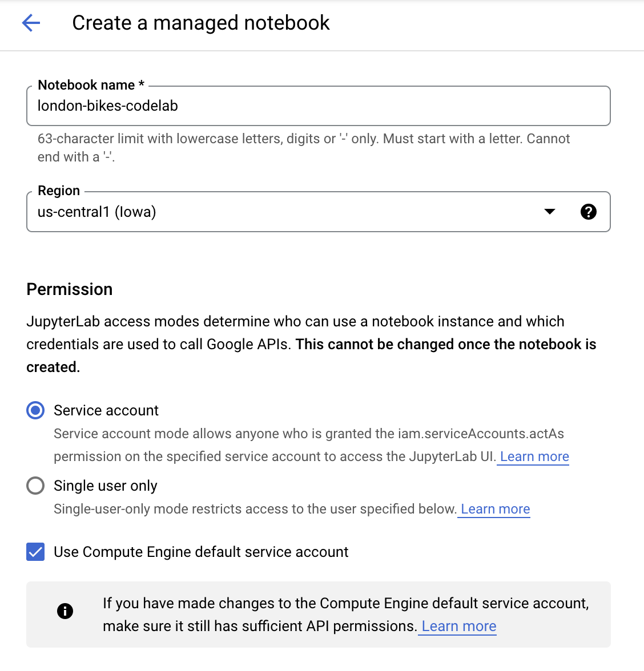This screenshot has height=671, width=644.
Task: Click the question mark beside the Region field
Action: point(589,211)
